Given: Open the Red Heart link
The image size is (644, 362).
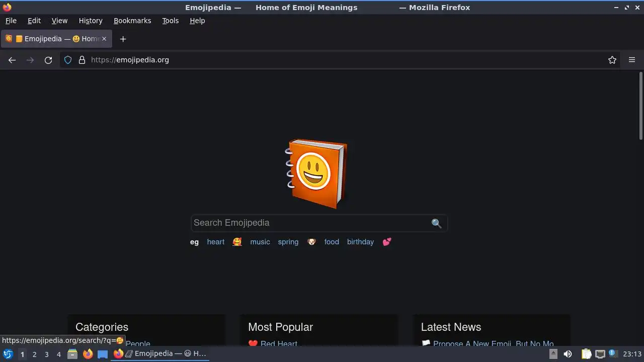Looking at the screenshot, I should pos(279,344).
